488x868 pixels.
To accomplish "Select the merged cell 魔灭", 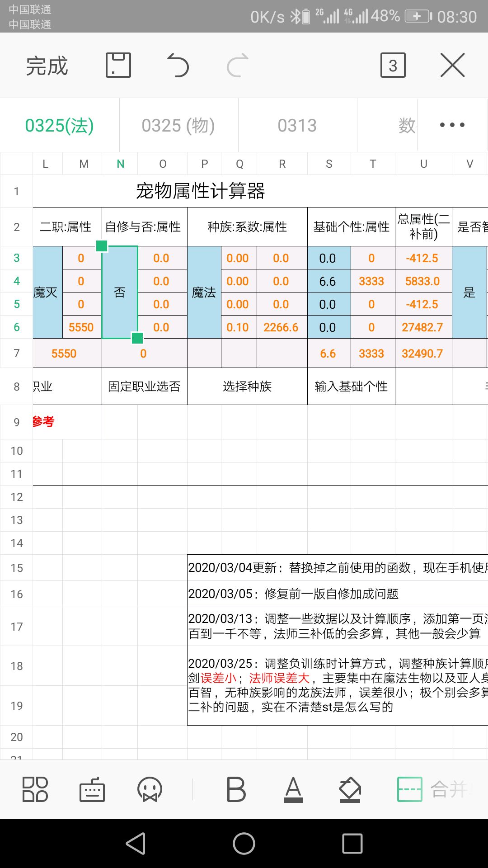I will (47, 292).
